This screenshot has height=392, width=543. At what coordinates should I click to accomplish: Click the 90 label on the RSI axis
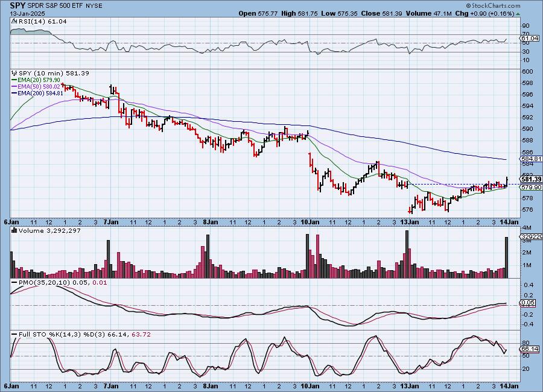[526, 26]
